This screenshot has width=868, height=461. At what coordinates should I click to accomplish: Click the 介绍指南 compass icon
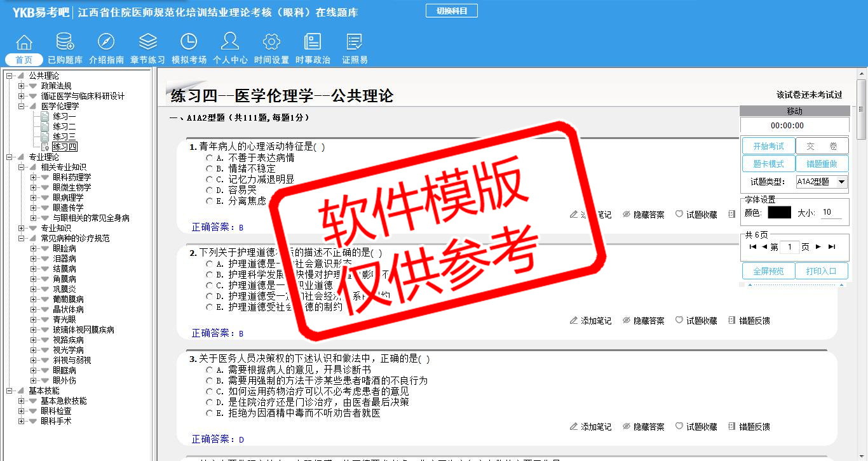pos(106,43)
